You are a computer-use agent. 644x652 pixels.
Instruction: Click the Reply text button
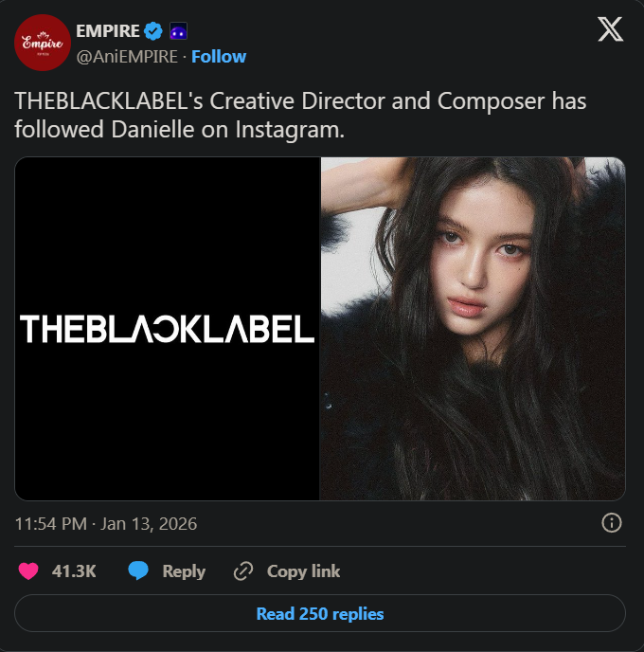click(184, 571)
